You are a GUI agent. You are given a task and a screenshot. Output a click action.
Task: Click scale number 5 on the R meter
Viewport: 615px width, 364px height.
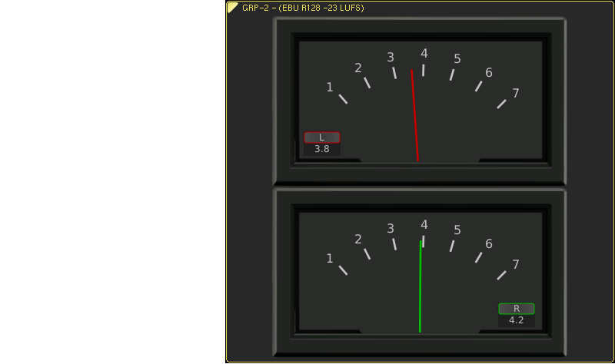coord(457,230)
